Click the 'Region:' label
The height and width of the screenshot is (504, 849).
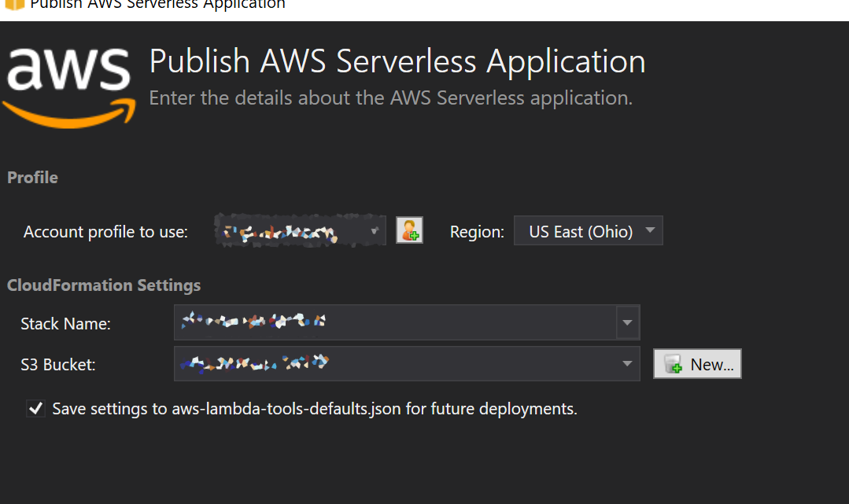point(477,232)
